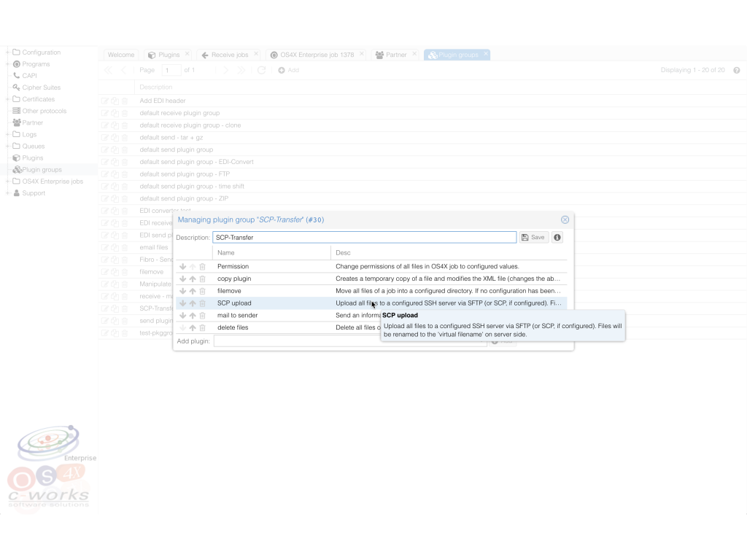Viewport: 747px width, 560px height.
Task: Delete the filemove plugin via trash icon
Action: 202,290
